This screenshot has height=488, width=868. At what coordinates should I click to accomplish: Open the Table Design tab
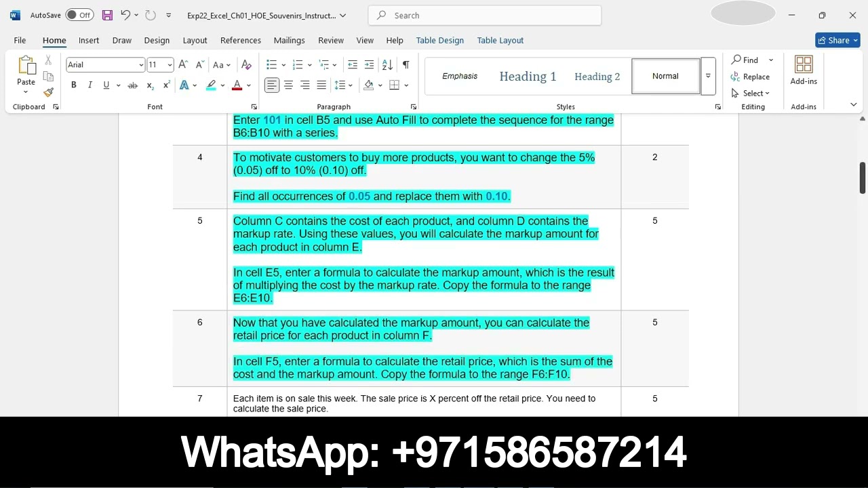click(x=440, y=40)
